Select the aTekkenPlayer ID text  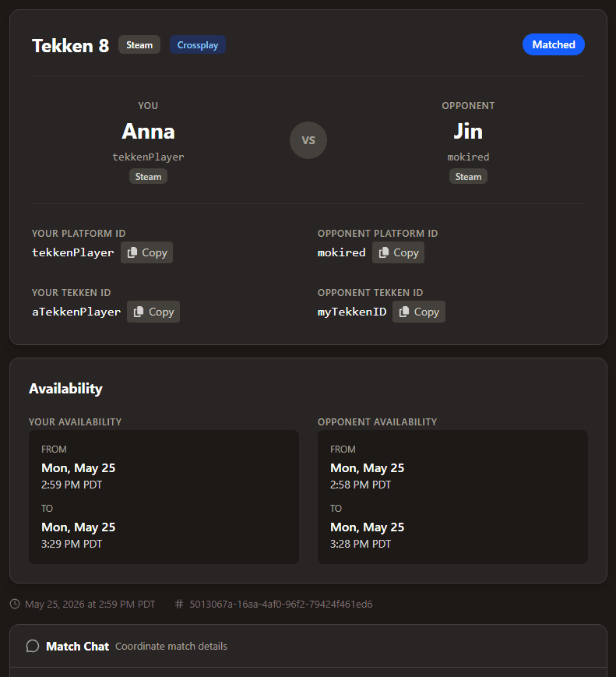[x=76, y=312]
